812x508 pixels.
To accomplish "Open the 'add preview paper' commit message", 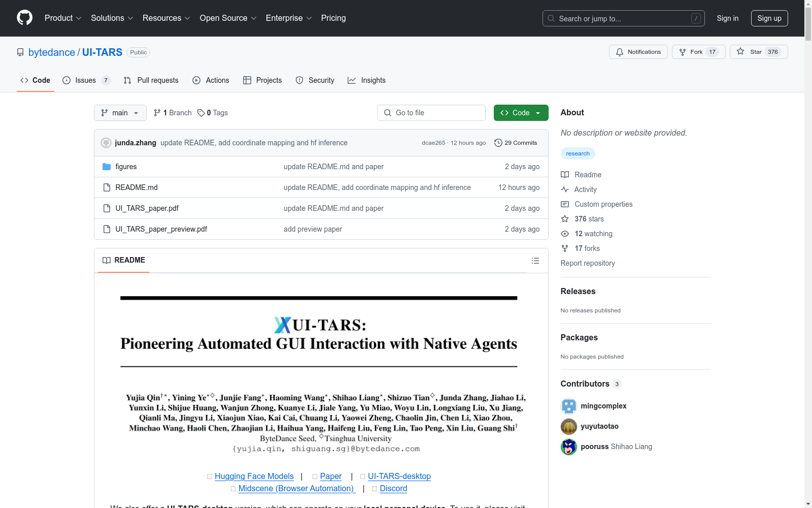I will point(313,229).
